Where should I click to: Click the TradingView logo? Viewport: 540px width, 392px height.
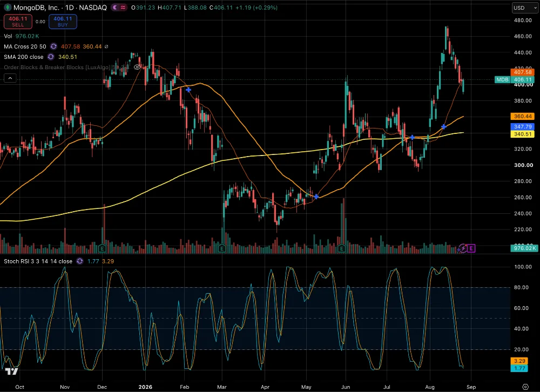pos(11,371)
